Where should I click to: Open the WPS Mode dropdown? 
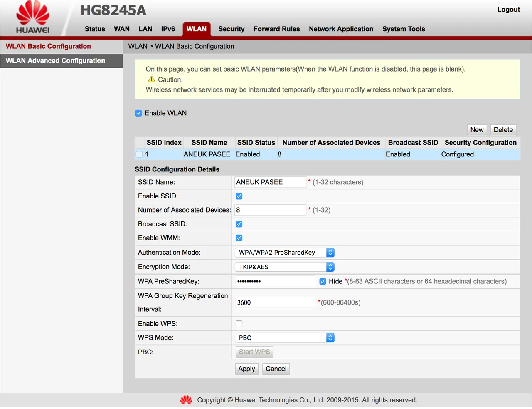pyautogui.click(x=285, y=338)
